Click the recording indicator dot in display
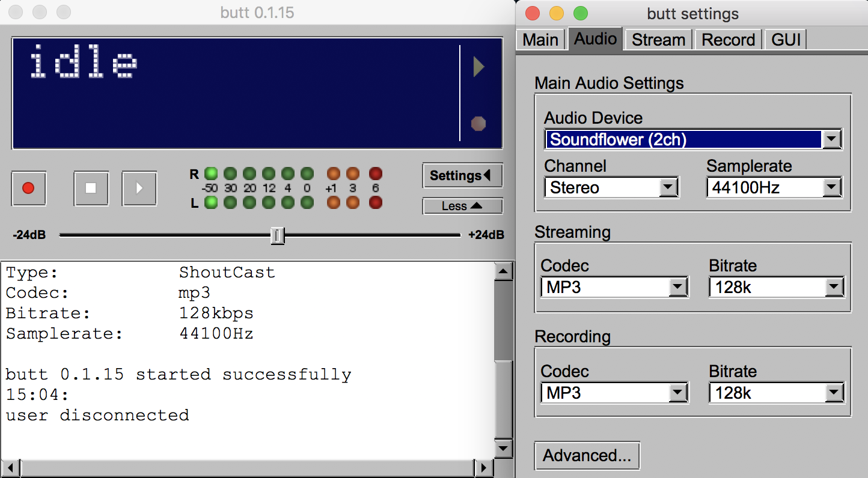The height and width of the screenshot is (478, 868). click(478, 124)
